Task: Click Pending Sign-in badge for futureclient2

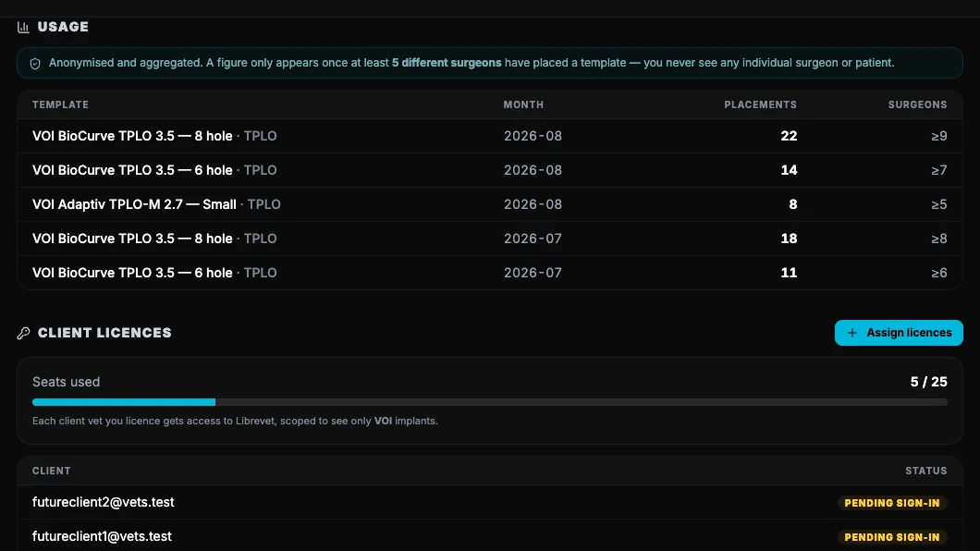Action: (892, 503)
